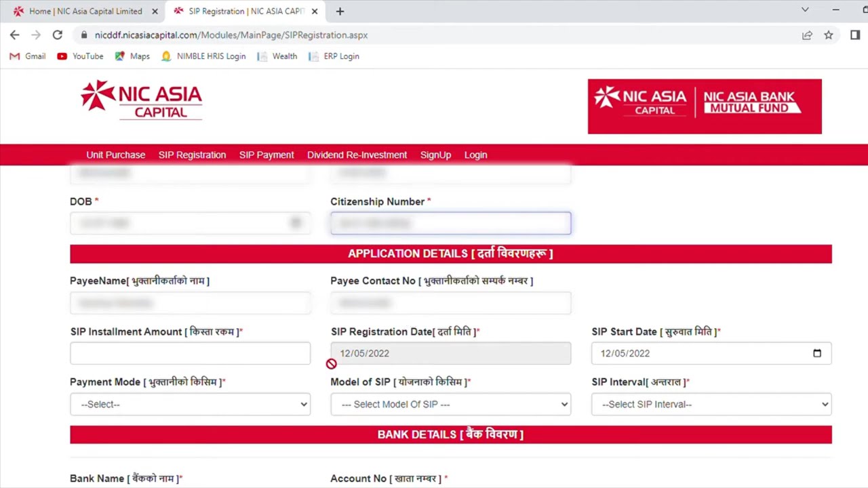Click the NIC Asia Bank Mutual Fund banner

(x=705, y=106)
